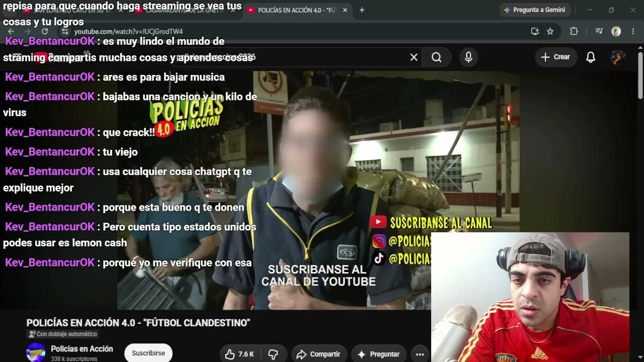Click the Pregunta a Gemini button
This screenshot has height=362, width=644.
click(x=534, y=10)
